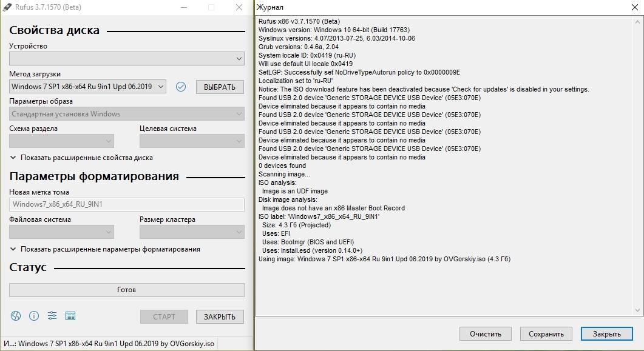The image size is (644, 351).
Task: Click log line 'Size: 4.3 Гб (Projected)'
Action: [x=297, y=225]
